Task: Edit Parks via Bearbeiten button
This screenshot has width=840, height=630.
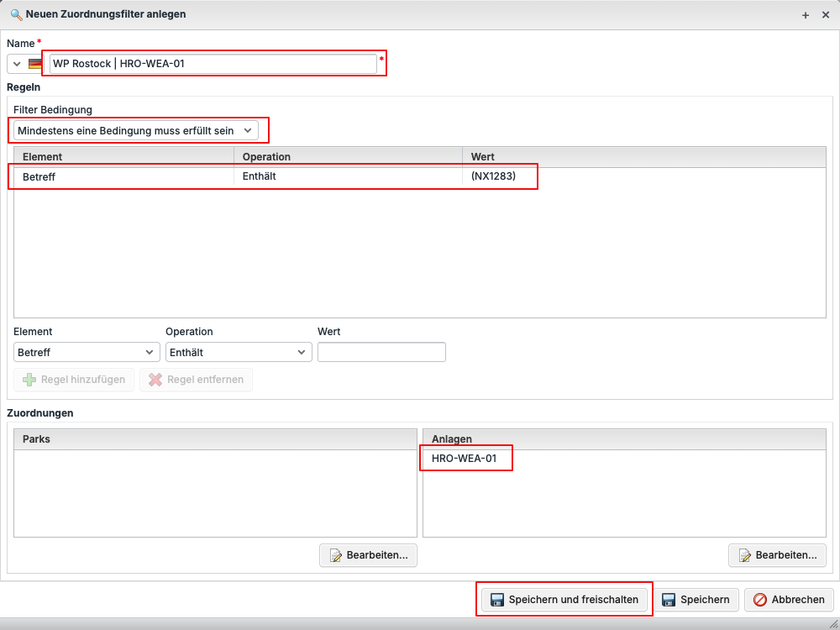Action: coord(368,555)
